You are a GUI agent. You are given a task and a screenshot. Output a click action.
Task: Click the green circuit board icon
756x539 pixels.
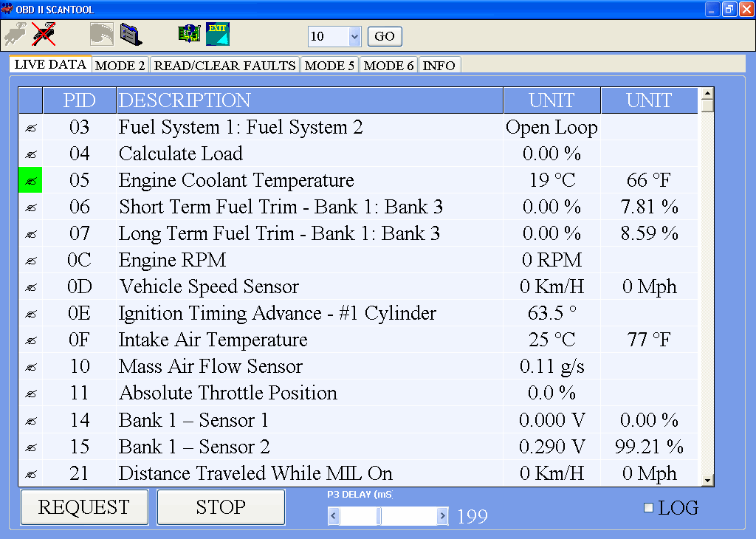[x=189, y=34]
